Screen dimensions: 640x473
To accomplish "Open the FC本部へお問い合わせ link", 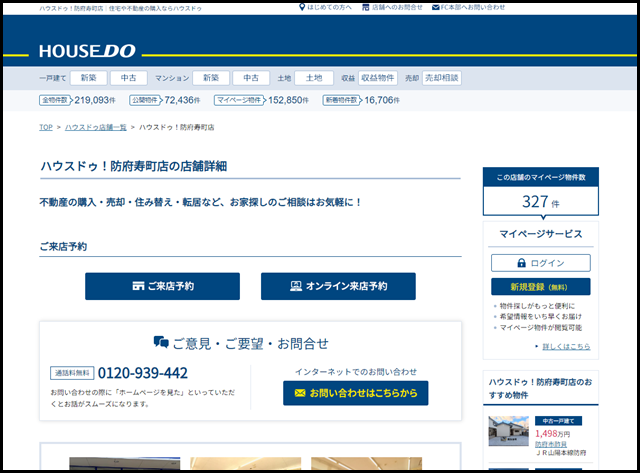I will pyautogui.click(x=473, y=7).
